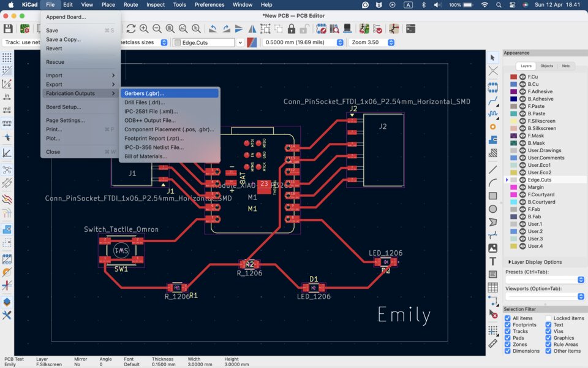Hide the F.Cu layer
Image resolution: width=588 pixels, height=368 pixels.
click(522, 77)
